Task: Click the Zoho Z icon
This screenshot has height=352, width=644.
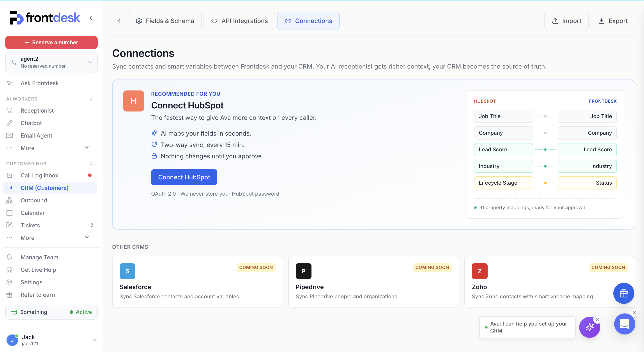Action: [x=479, y=271]
